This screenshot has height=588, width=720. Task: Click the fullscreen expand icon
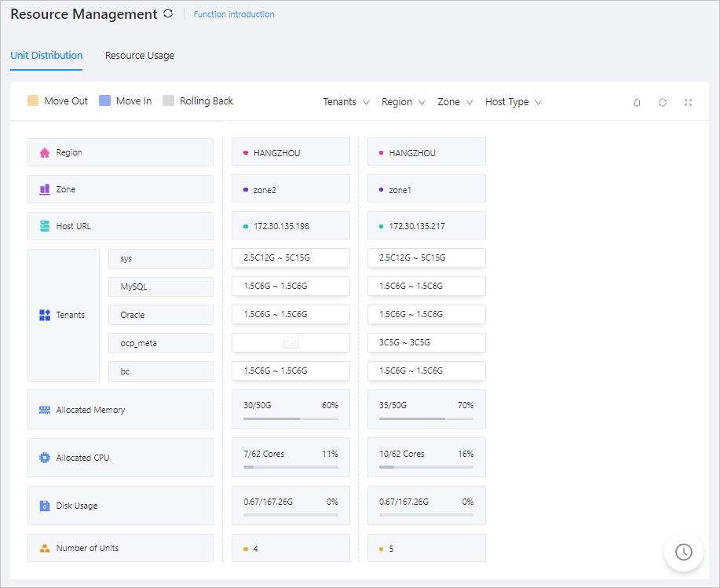[688, 102]
